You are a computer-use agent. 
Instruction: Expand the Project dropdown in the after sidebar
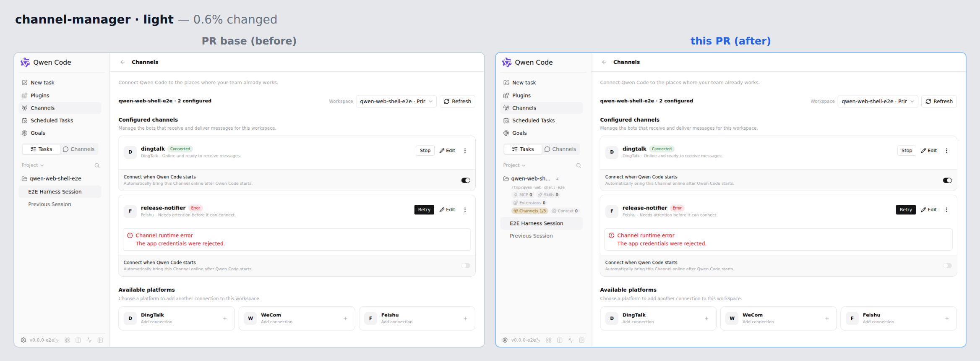point(514,165)
